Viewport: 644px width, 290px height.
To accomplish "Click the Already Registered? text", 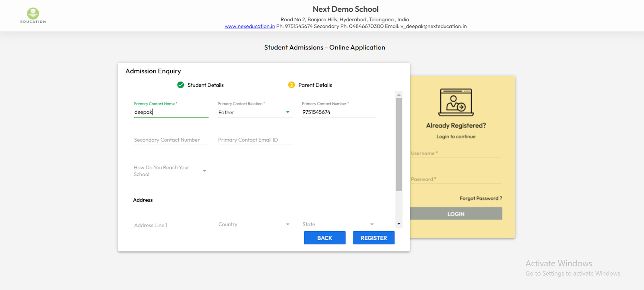I will [456, 125].
